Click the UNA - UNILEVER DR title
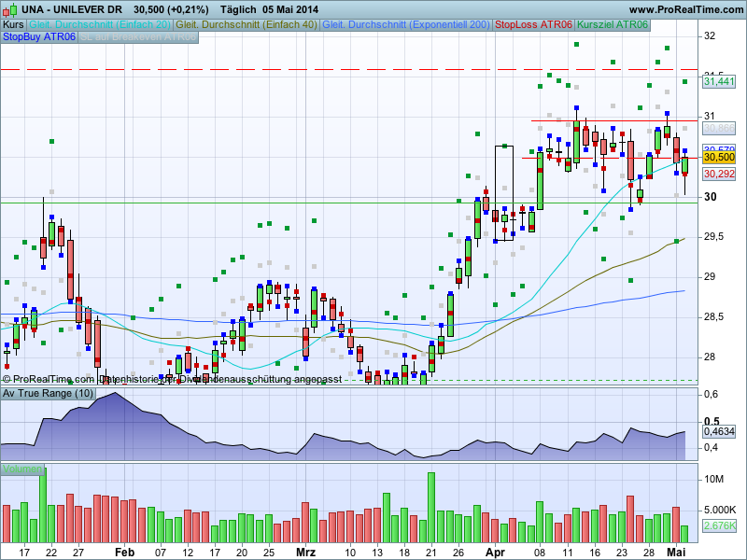The height and width of the screenshot is (560, 747). point(72,9)
